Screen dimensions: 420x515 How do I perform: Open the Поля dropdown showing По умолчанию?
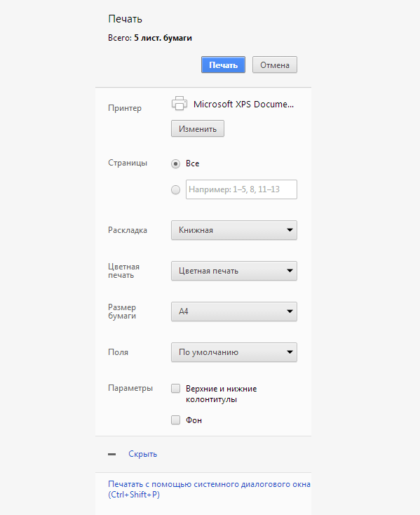(x=234, y=352)
